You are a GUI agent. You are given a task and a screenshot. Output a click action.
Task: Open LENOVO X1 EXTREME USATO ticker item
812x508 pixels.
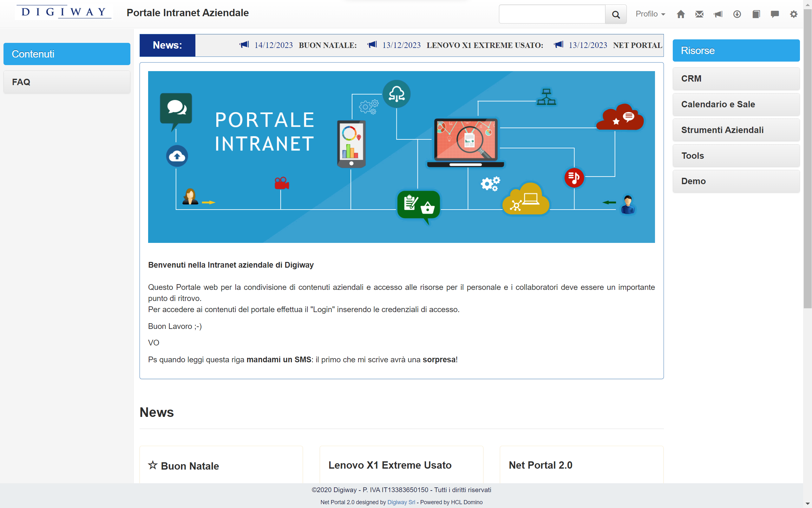[x=485, y=45]
